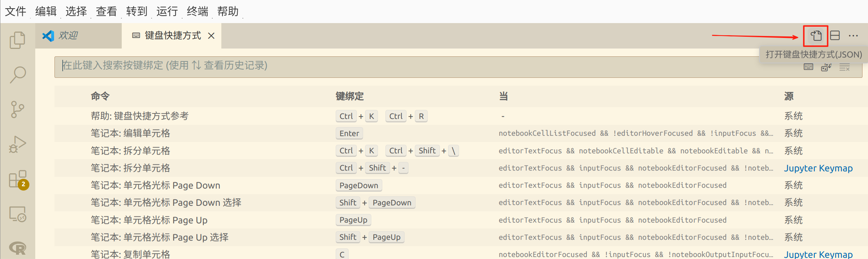Open Extensions view with badge 2
Screen dimensions: 868x259
tap(18, 180)
